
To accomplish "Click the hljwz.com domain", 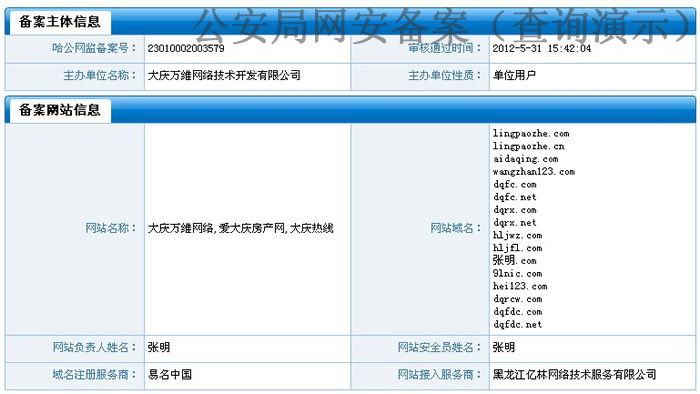I will click(517, 235).
